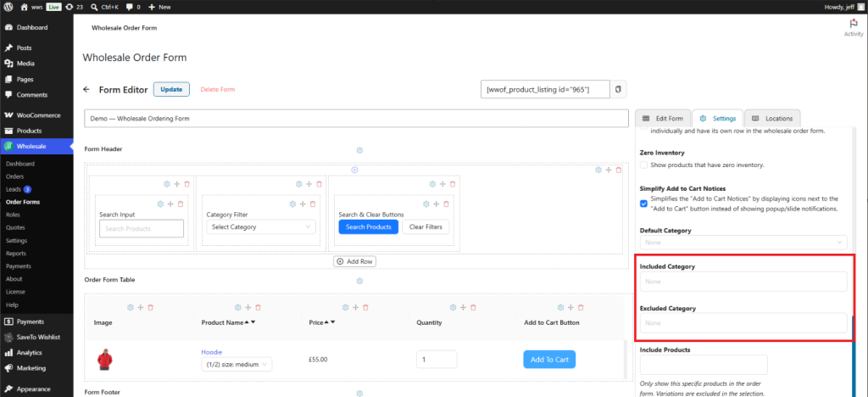Delete the Search Input element with trash icon
868x397 pixels.
click(181, 204)
